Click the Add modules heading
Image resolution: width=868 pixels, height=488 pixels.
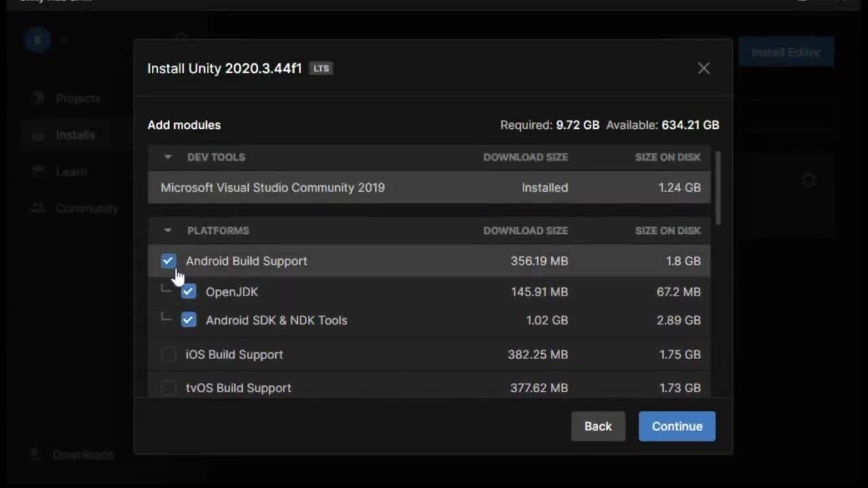[184, 125]
